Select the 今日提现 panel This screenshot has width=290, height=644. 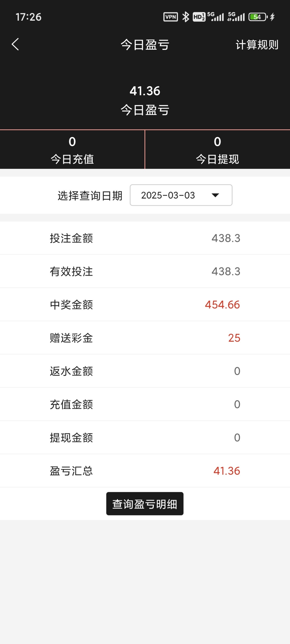[x=218, y=150]
